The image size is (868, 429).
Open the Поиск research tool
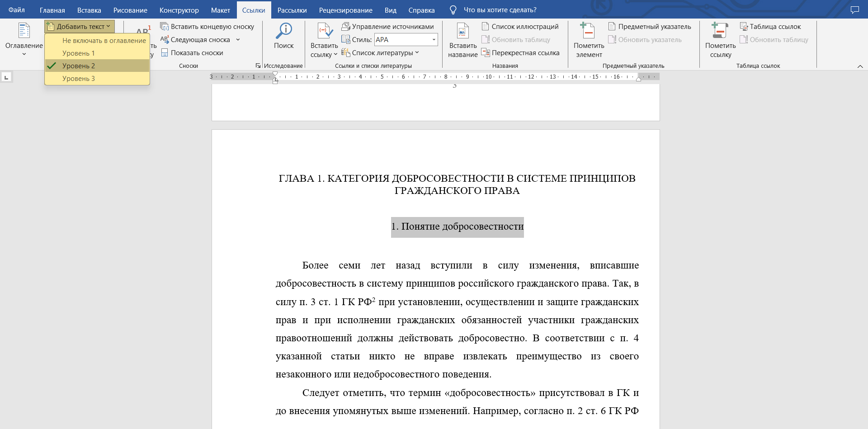284,36
